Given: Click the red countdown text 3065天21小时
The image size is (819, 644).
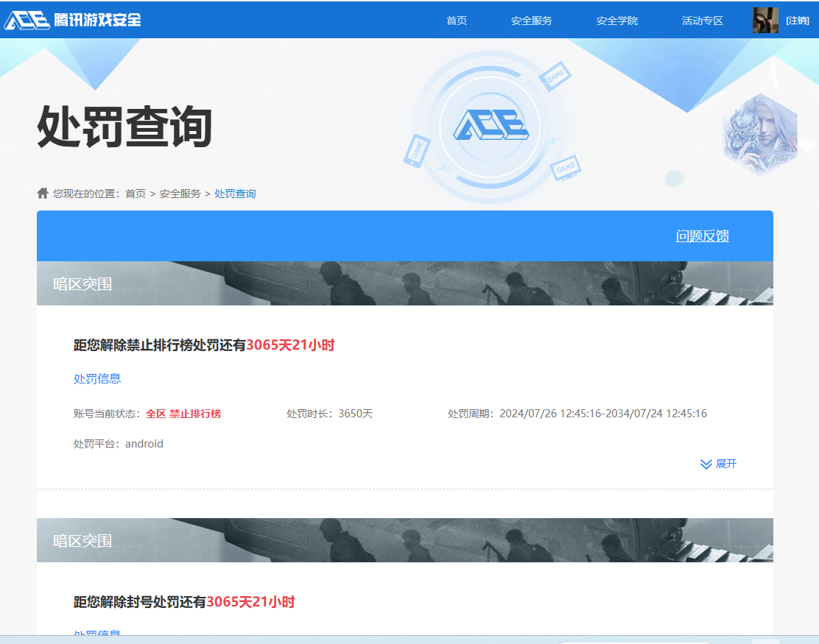Looking at the screenshot, I should point(291,344).
